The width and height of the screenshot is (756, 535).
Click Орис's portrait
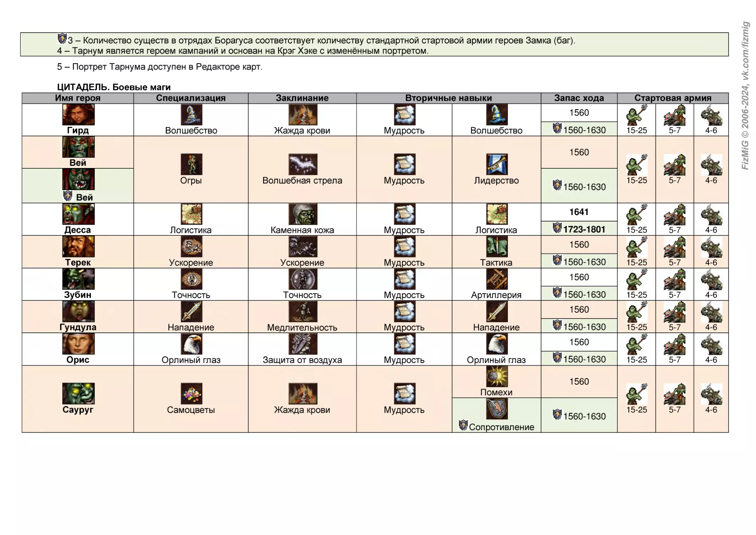[x=78, y=344]
